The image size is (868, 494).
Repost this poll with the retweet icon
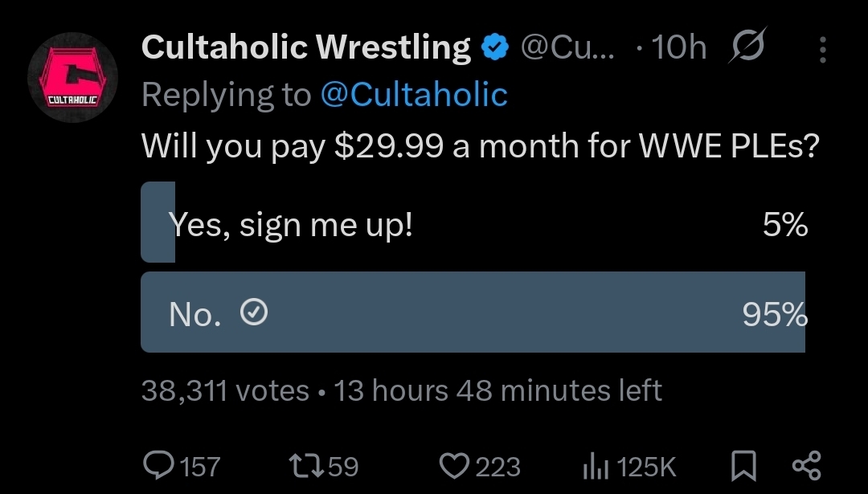[x=304, y=465]
